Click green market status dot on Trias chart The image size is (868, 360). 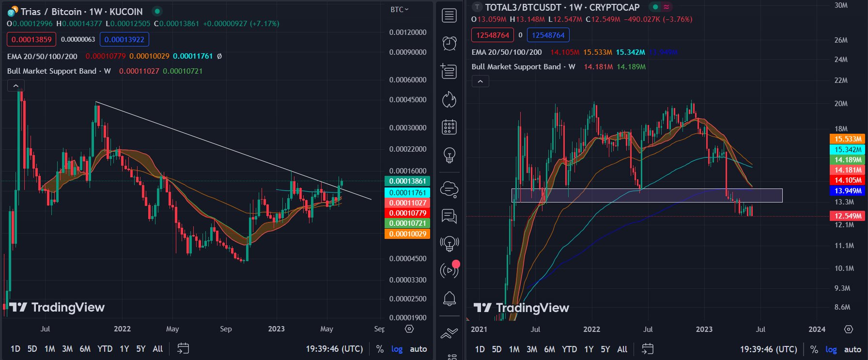pyautogui.click(x=157, y=11)
